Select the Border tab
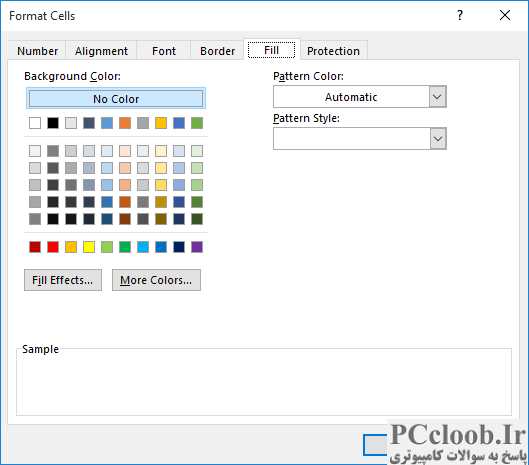 (x=217, y=51)
